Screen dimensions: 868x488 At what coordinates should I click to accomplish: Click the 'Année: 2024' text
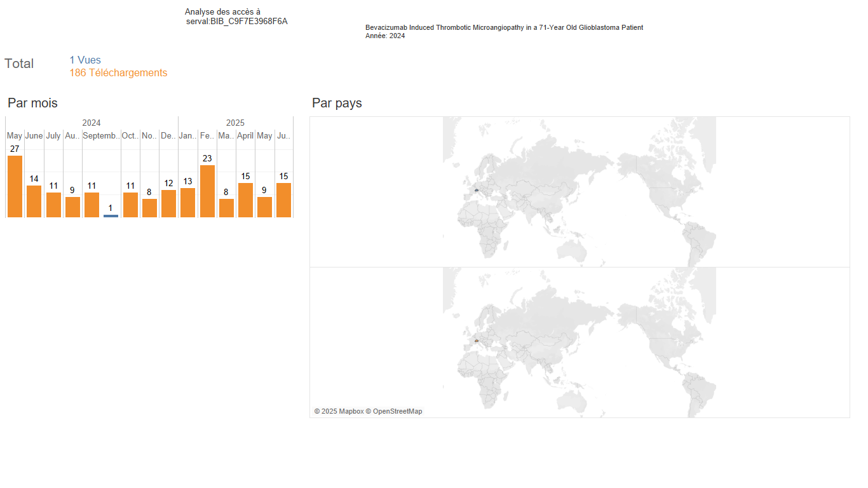[x=385, y=36]
